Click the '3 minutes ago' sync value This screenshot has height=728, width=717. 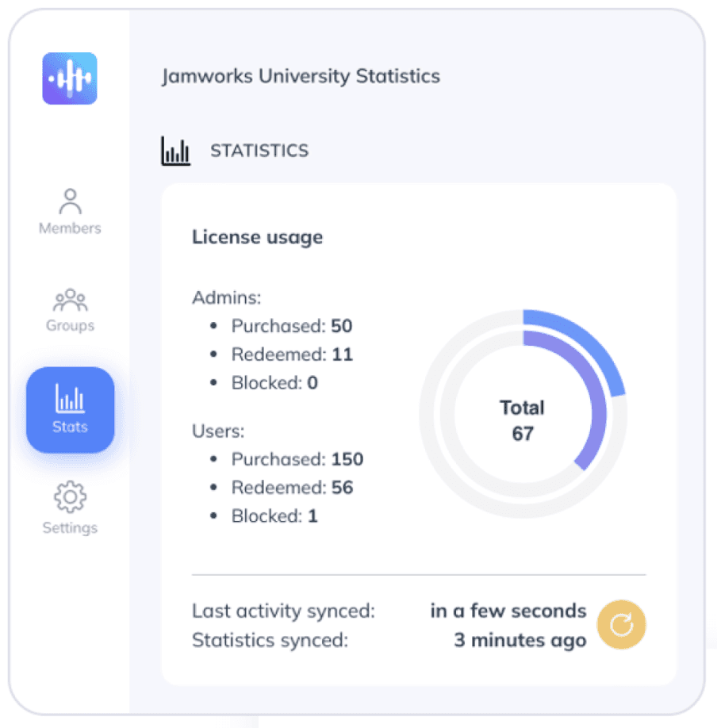pos(520,640)
